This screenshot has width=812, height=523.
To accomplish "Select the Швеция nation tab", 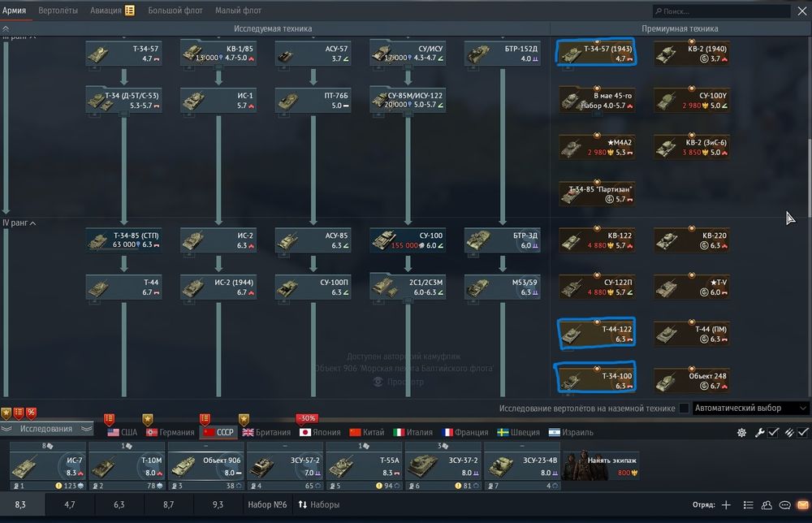I will [518, 432].
